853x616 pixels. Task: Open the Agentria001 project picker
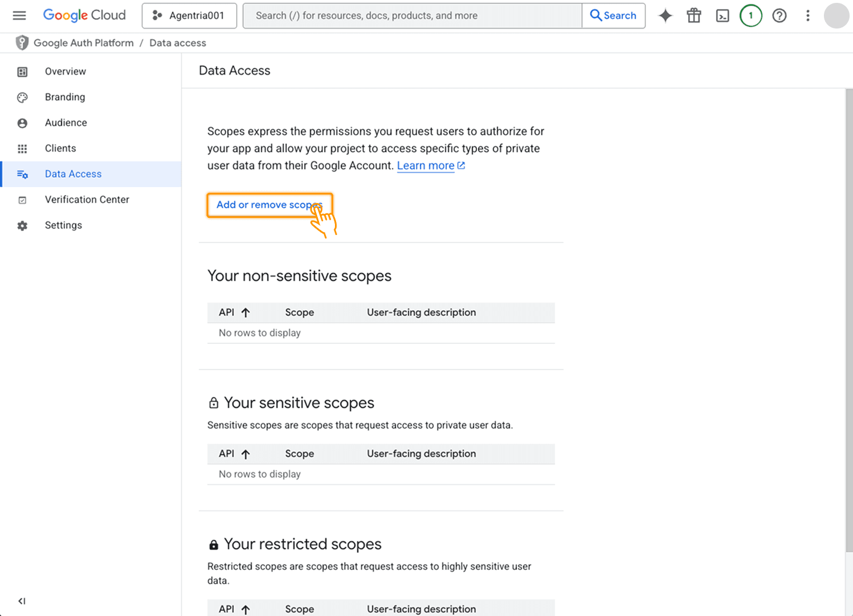coord(189,15)
